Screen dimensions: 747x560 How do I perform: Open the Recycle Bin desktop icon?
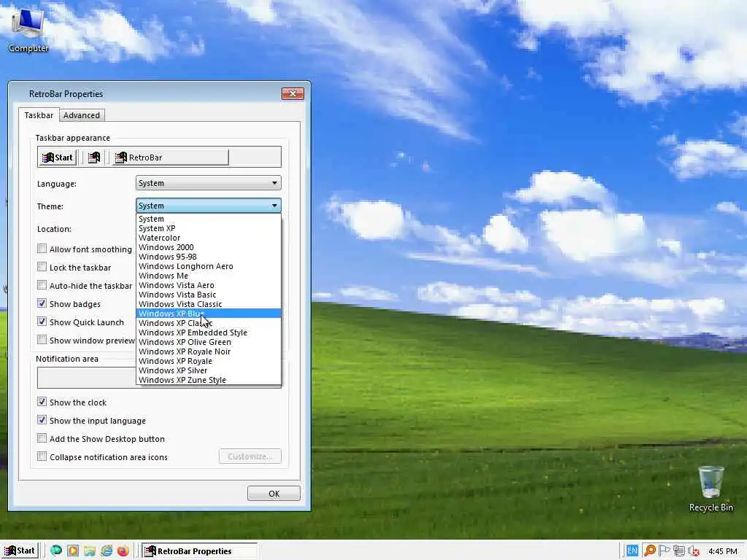(x=711, y=489)
